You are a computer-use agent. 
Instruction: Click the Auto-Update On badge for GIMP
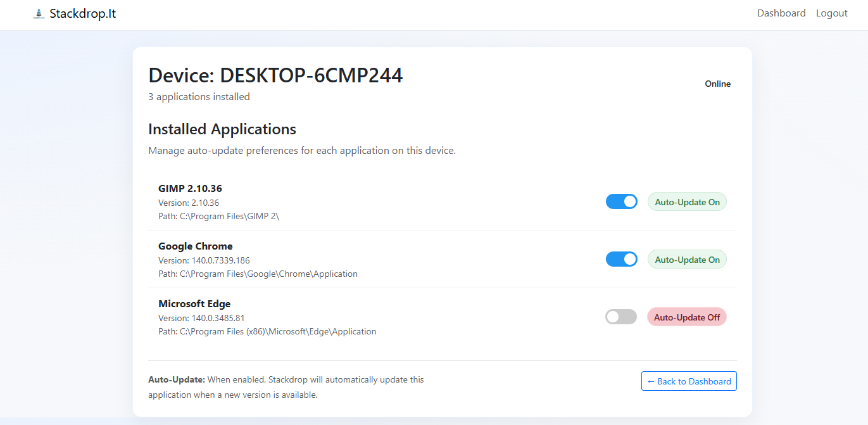(x=687, y=201)
